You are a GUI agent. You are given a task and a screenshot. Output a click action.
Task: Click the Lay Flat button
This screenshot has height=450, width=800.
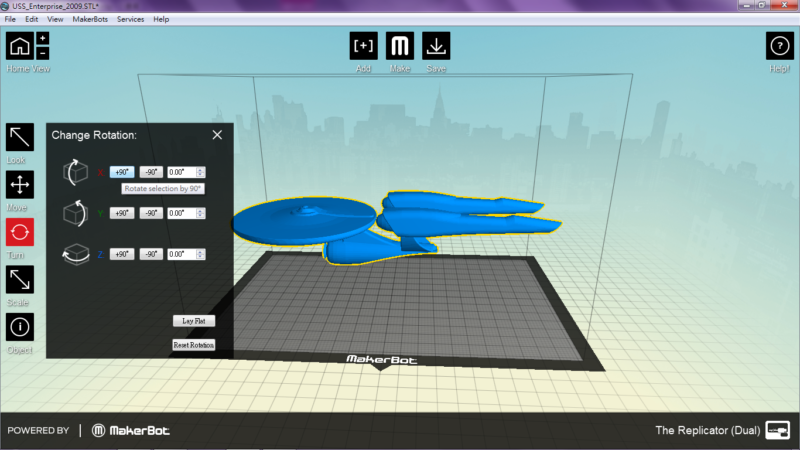(x=194, y=321)
